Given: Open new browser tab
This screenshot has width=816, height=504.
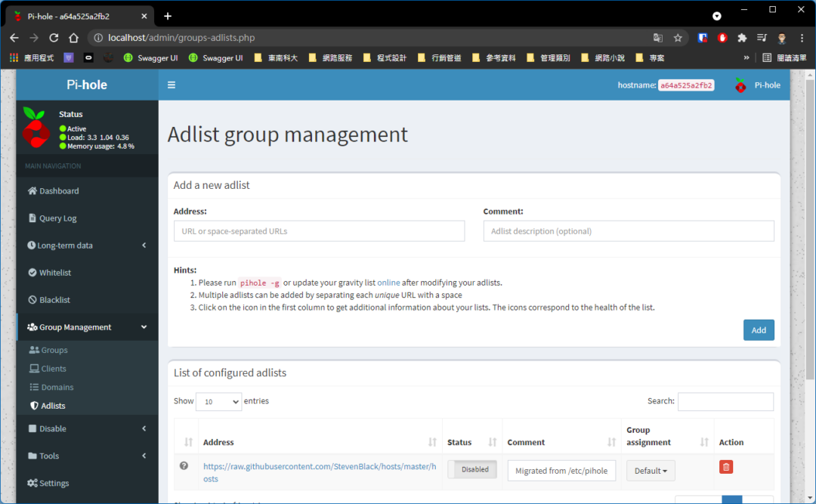Looking at the screenshot, I should pyautogui.click(x=168, y=16).
